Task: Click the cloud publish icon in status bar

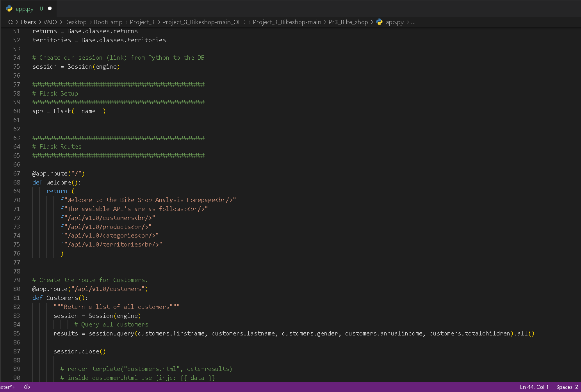Action: point(27,387)
